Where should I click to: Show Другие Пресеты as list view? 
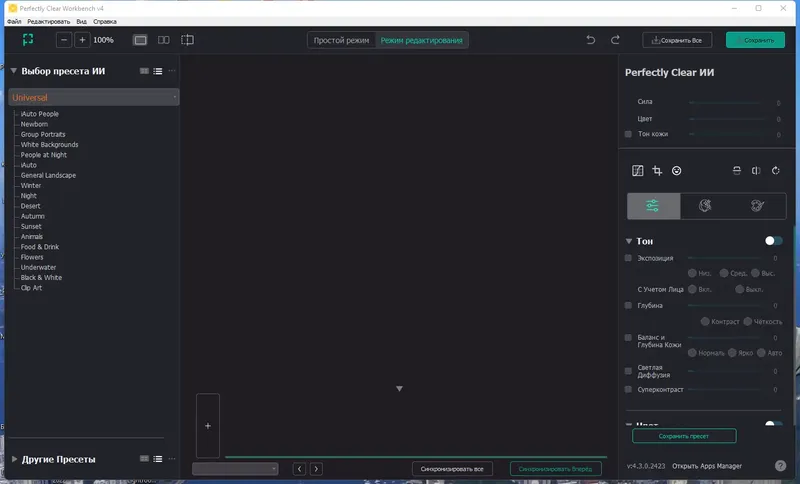click(x=158, y=459)
